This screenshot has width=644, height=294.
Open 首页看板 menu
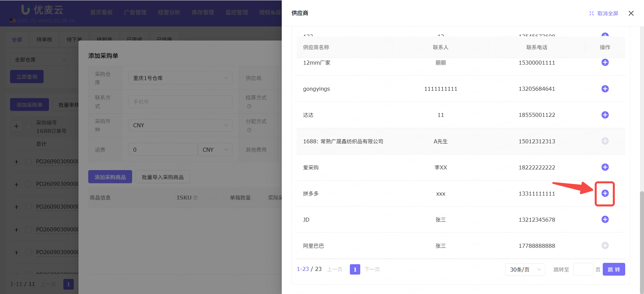[x=101, y=12]
